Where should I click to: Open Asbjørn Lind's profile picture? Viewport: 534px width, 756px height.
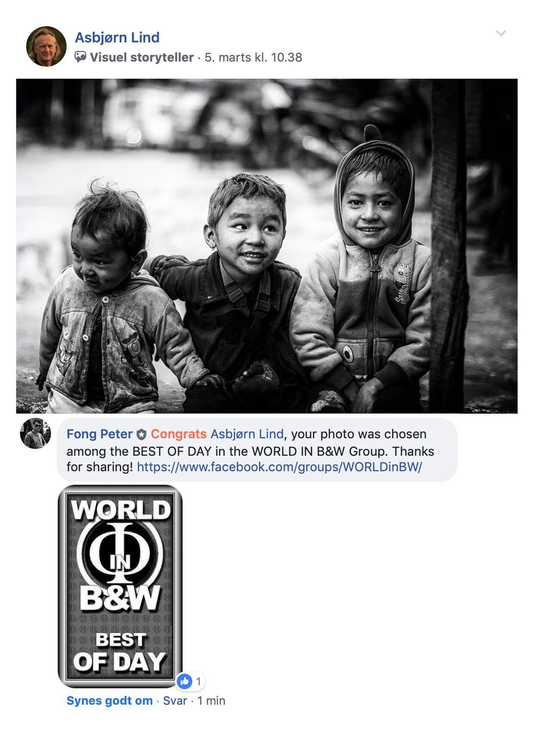pyautogui.click(x=47, y=47)
